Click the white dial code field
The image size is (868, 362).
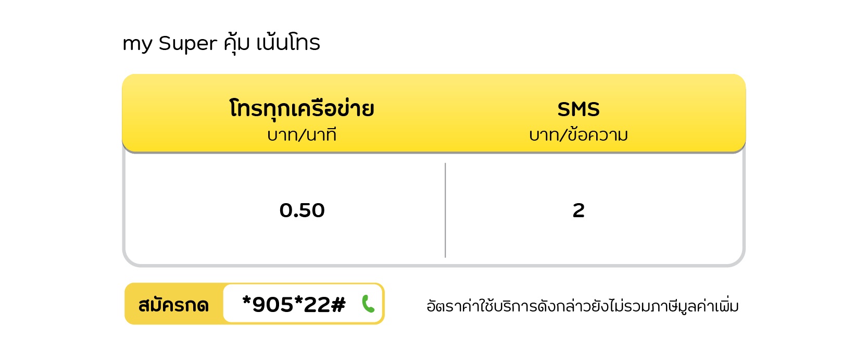[x=303, y=304]
